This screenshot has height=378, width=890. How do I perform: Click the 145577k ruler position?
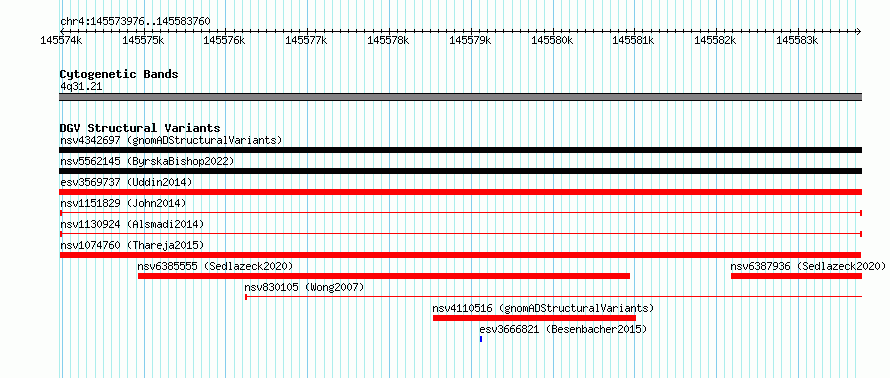click(x=307, y=40)
